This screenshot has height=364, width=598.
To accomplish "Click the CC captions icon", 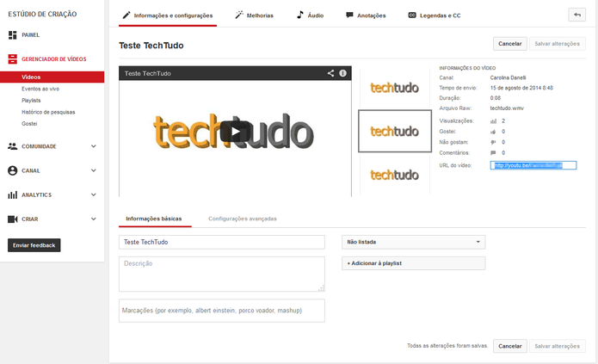I will tap(412, 15).
